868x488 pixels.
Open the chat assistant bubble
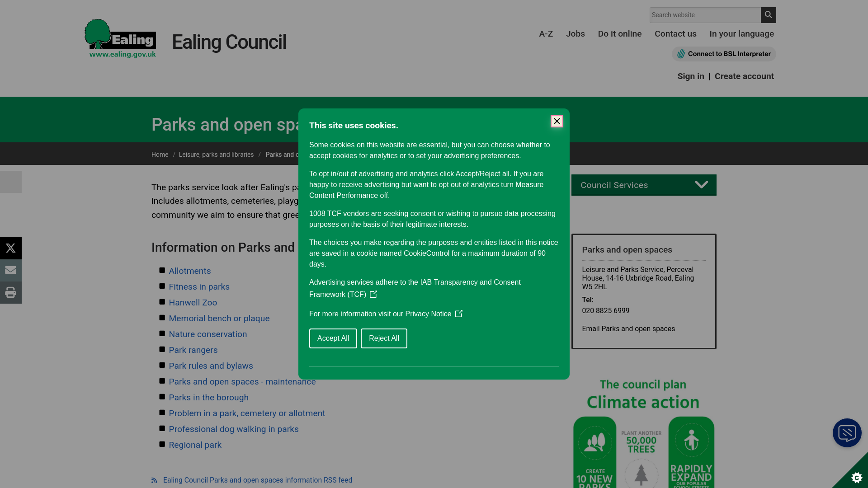(847, 433)
